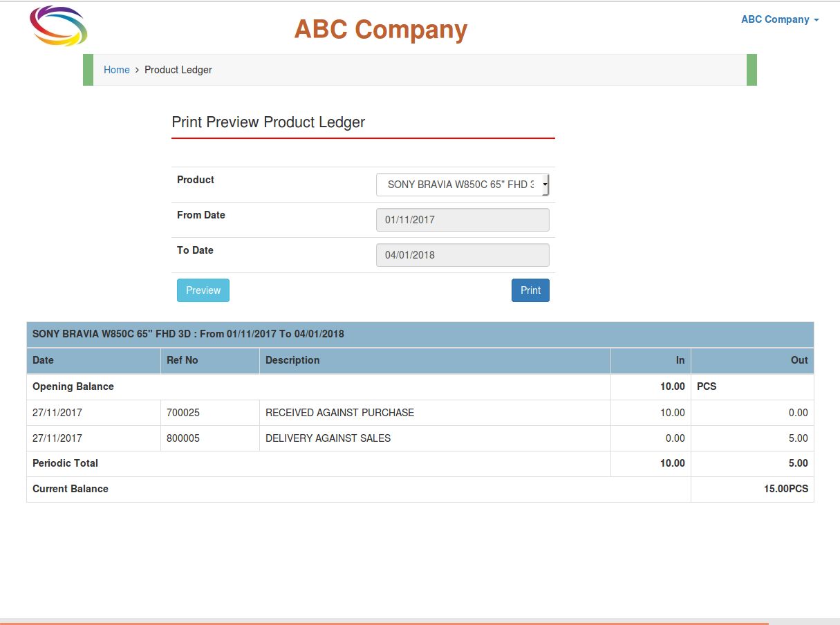Click the RECEIVED AGAINST PURCHASE description
This screenshot has width=840, height=625.
(339, 413)
